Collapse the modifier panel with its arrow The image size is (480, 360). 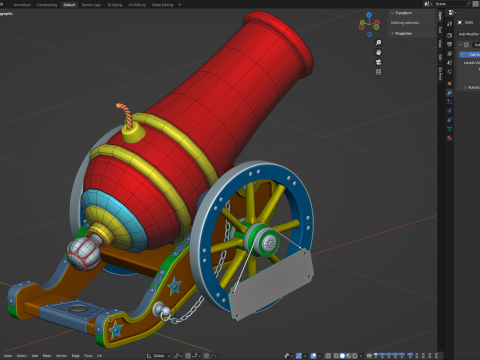click(461, 45)
